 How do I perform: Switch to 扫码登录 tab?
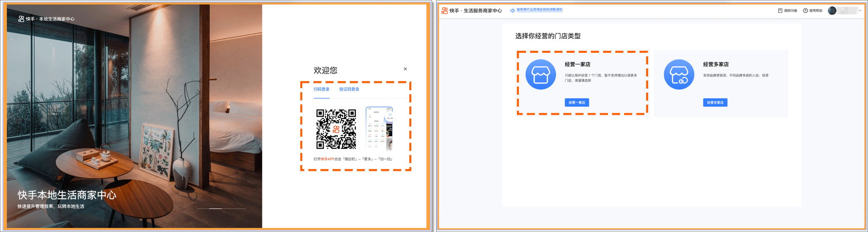[x=321, y=89]
